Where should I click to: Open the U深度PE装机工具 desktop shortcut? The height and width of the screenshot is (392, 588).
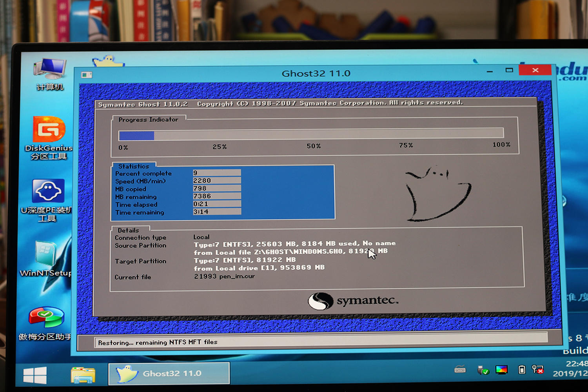click(x=47, y=201)
